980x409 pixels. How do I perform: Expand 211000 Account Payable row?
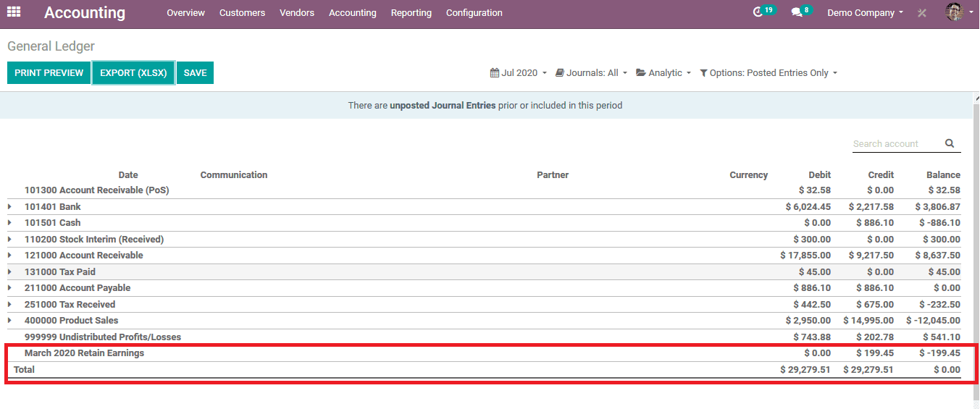tap(10, 288)
